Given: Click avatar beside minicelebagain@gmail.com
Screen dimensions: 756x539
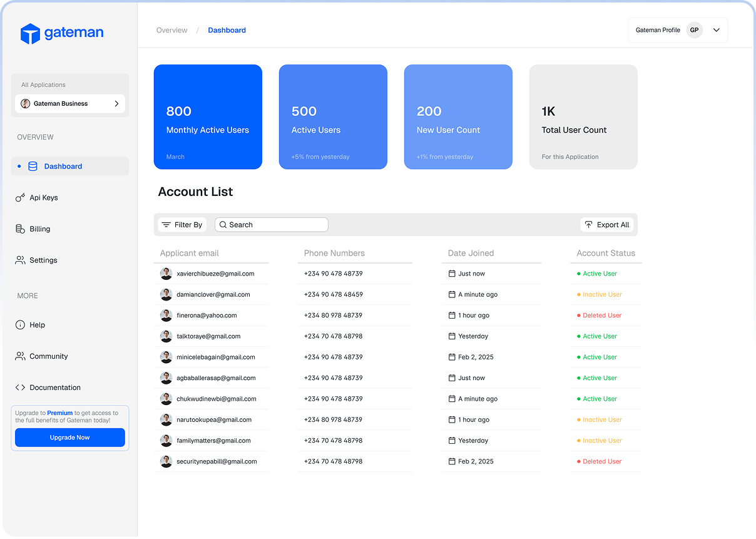Looking at the screenshot, I should pyautogui.click(x=166, y=357).
